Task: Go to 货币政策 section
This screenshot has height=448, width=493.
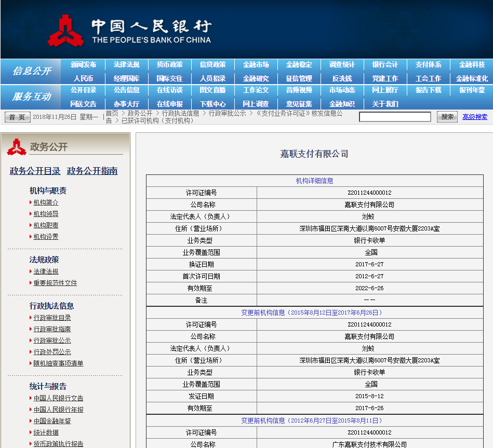Action: tap(169, 65)
